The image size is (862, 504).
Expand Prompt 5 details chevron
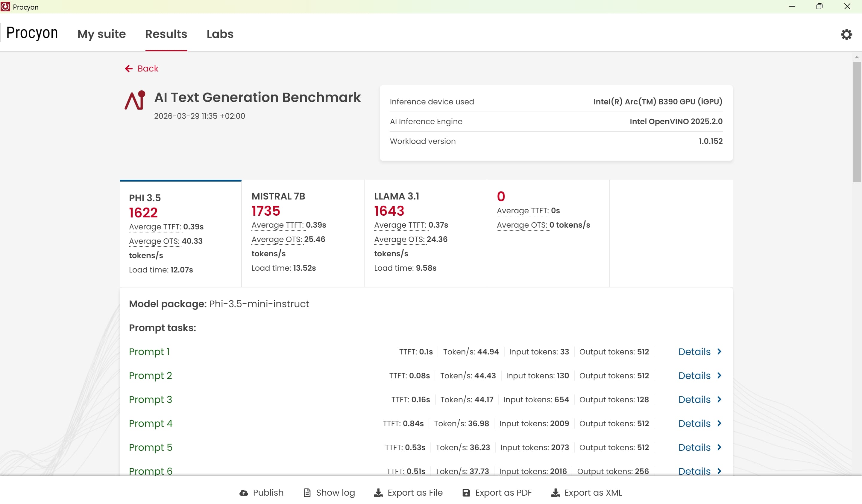tap(719, 447)
